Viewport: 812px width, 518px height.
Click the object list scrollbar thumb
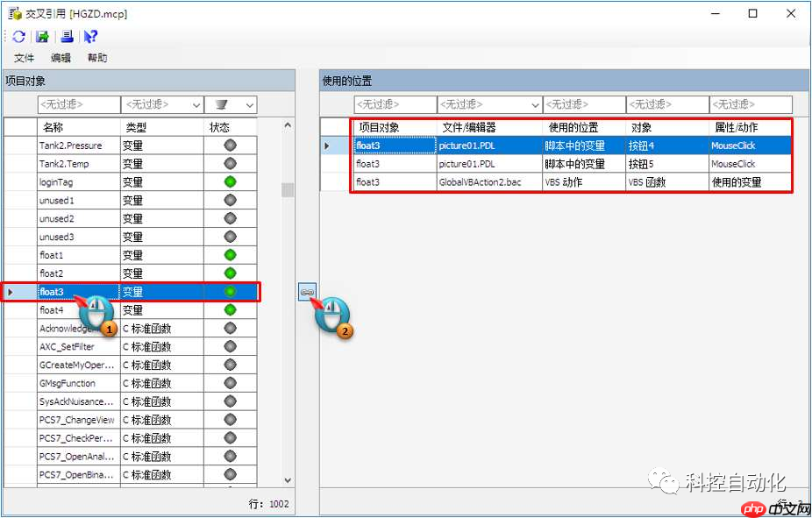click(288, 190)
